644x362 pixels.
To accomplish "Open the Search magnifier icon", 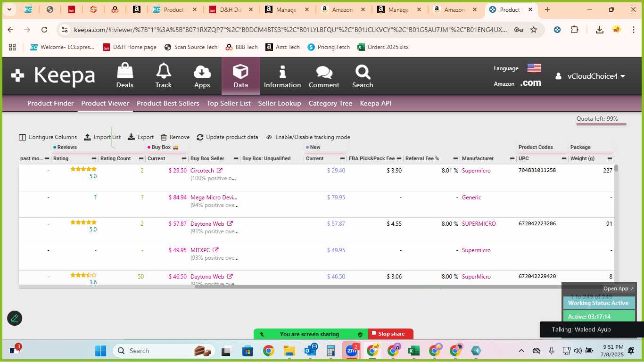I will pyautogui.click(x=363, y=76).
